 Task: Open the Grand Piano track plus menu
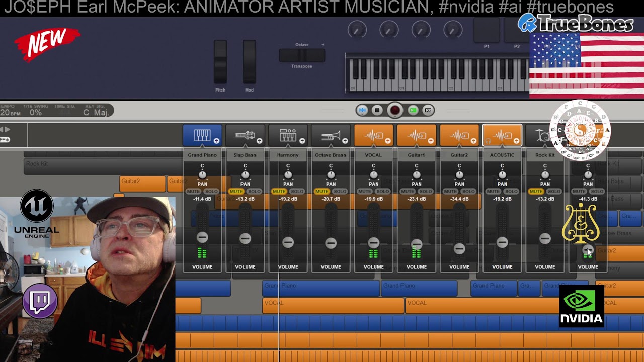pyautogui.click(x=216, y=141)
